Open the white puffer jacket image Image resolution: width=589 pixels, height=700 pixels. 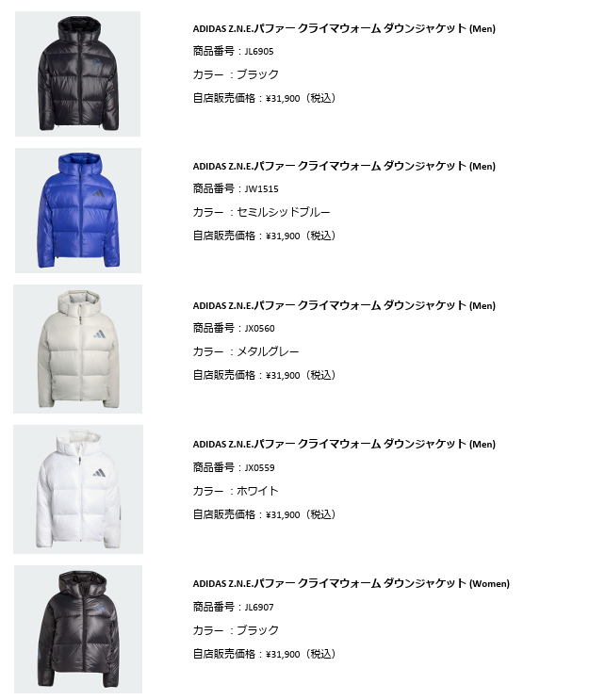(x=78, y=489)
